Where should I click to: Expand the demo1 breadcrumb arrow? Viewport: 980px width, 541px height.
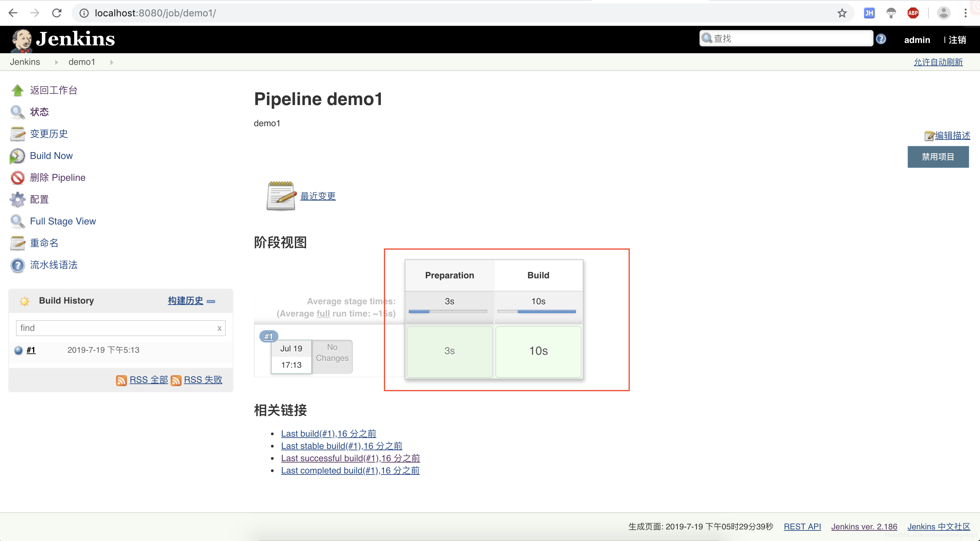112,62
